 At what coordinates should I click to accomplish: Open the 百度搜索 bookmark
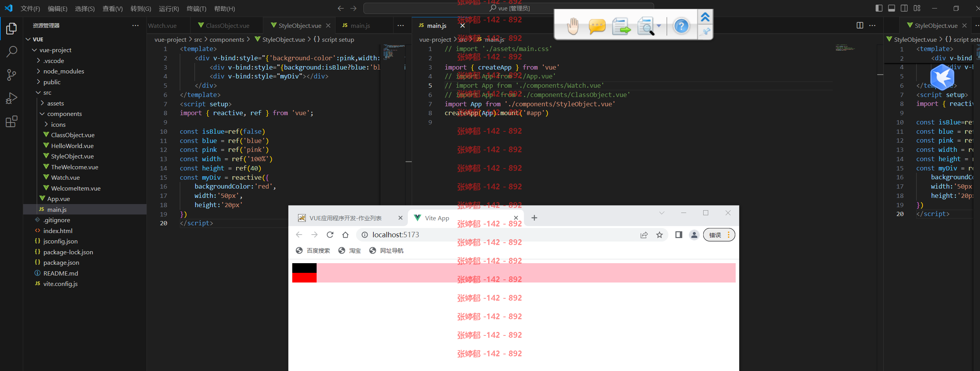tap(313, 250)
